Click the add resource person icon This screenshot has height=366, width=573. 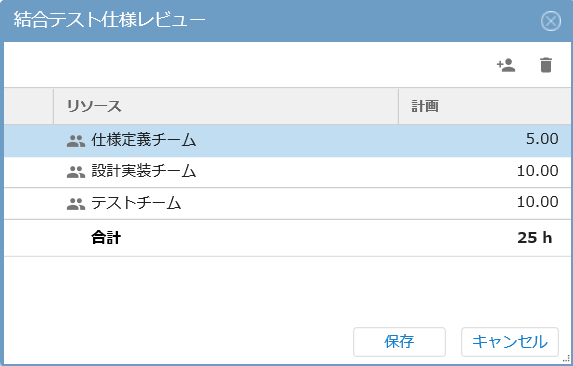(506, 65)
